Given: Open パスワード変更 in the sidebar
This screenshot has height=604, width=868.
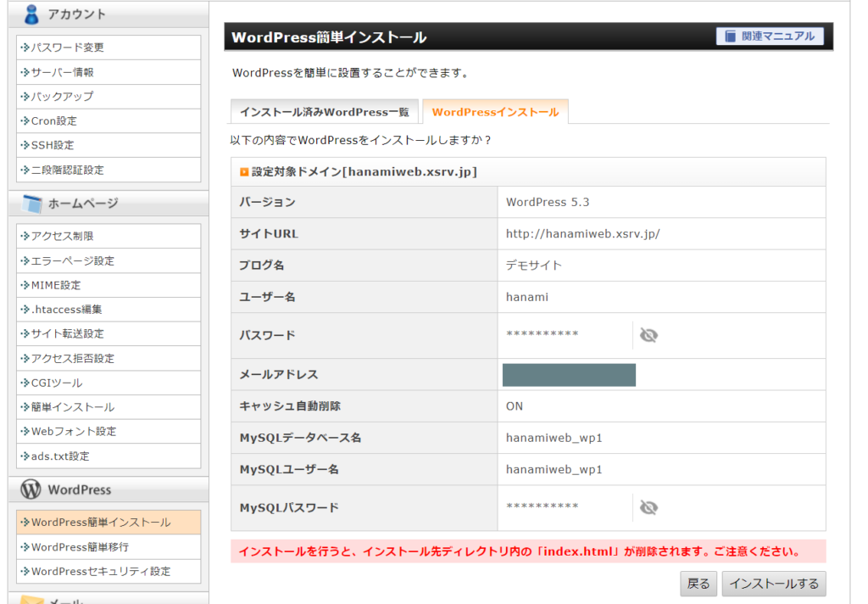Looking at the screenshot, I should pos(108,48).
